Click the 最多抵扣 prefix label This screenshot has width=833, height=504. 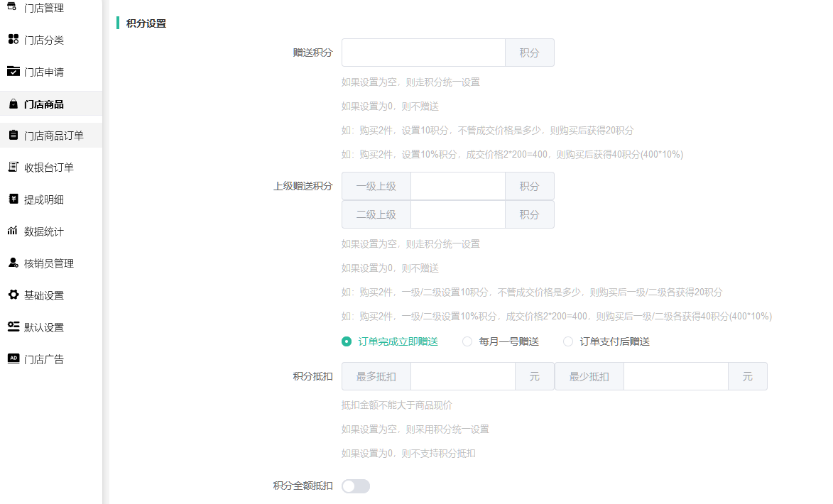[x=376, y=376]
